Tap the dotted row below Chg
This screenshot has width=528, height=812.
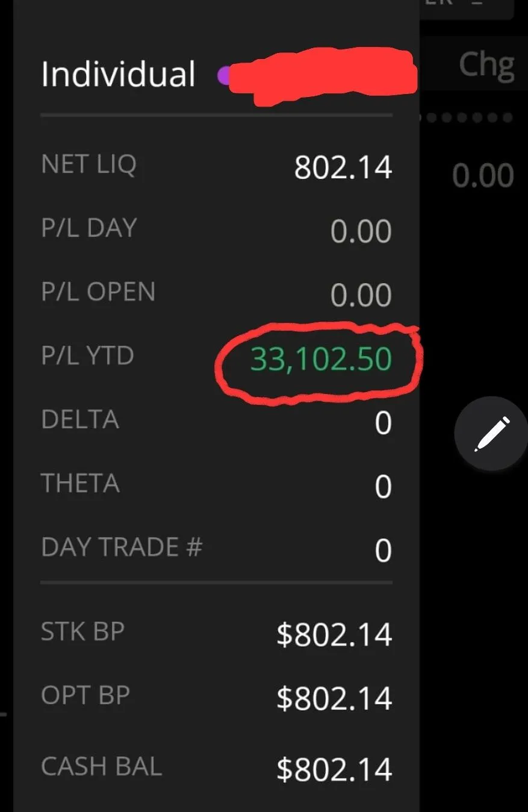click(467, 117)
